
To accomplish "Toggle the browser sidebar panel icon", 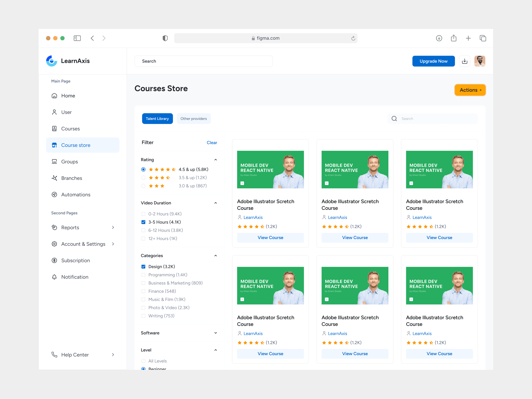I will [77, 38].
